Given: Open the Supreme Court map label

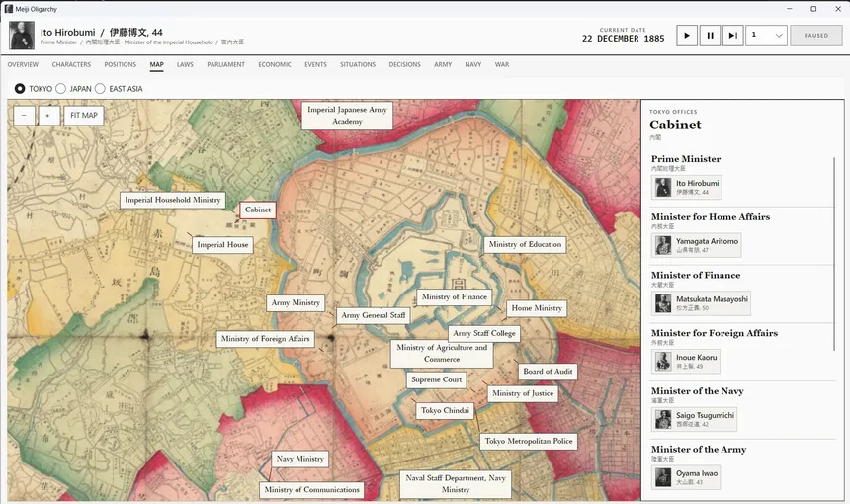Looking at the screenshot, I should tap(437, 379).
